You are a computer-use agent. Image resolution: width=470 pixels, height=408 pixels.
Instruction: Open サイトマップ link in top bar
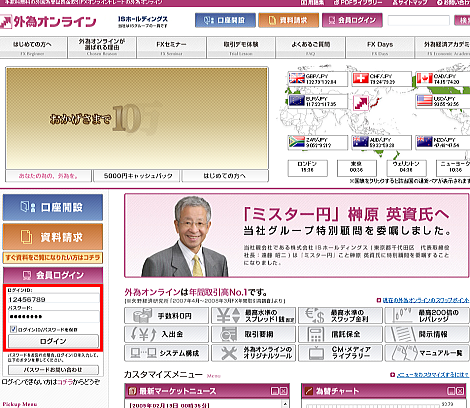click(x=410, y=2)
